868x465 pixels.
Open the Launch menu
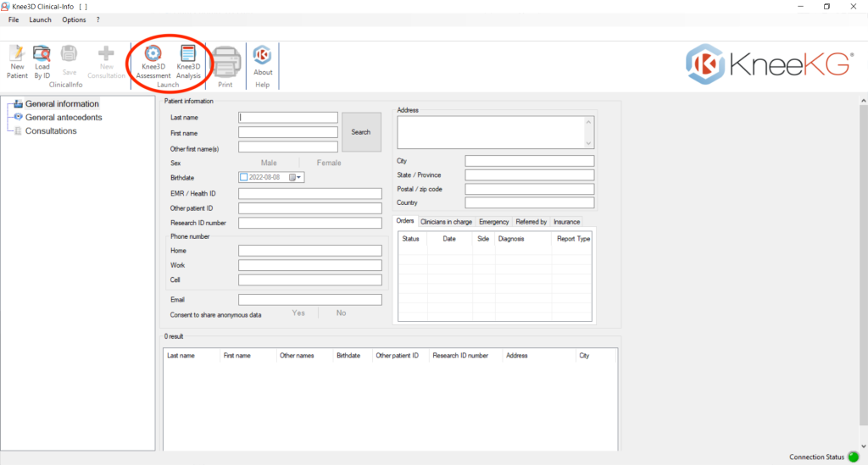click(40, 20)
